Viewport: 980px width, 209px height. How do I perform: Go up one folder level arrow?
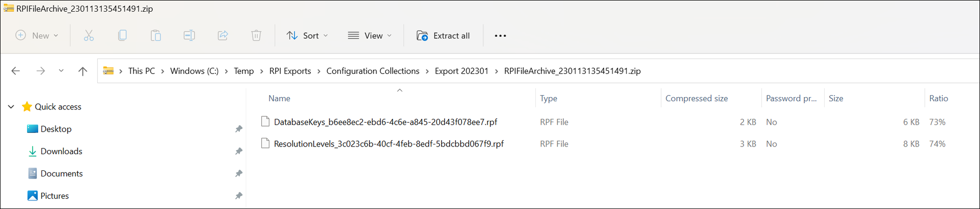(83, 71)
